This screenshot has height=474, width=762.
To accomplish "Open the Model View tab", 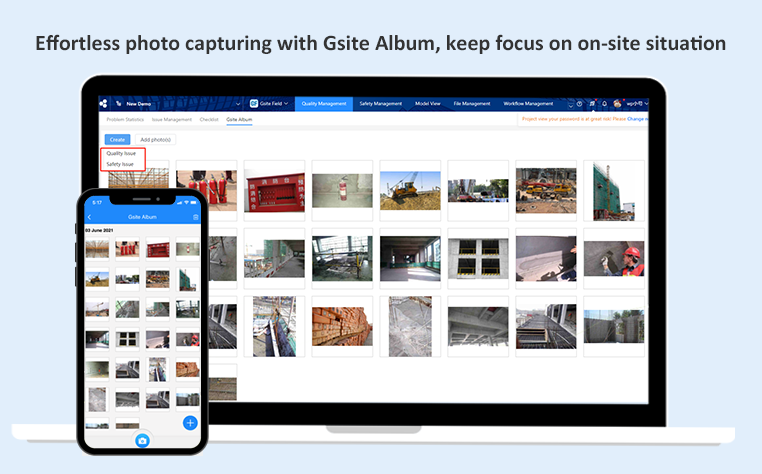I will pyautogui.click(x=427, y=103).
